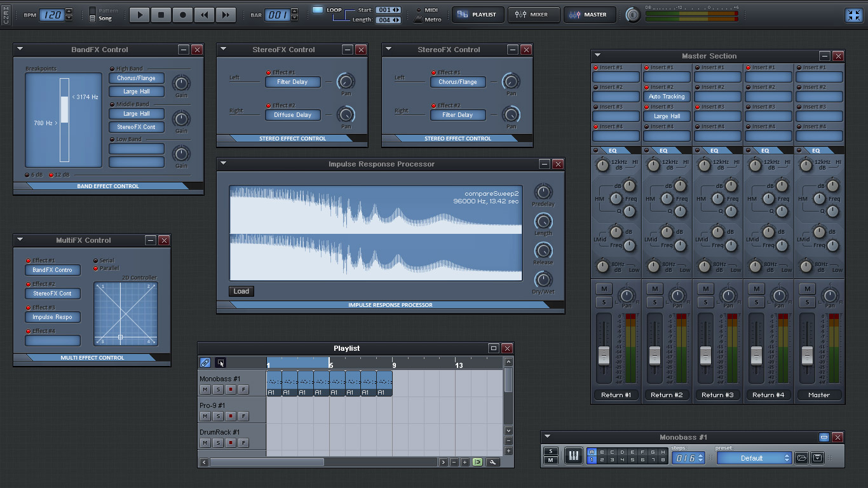Open the vertical MENU button
Viewport: 868px width, 488px height.
[6, 15]
